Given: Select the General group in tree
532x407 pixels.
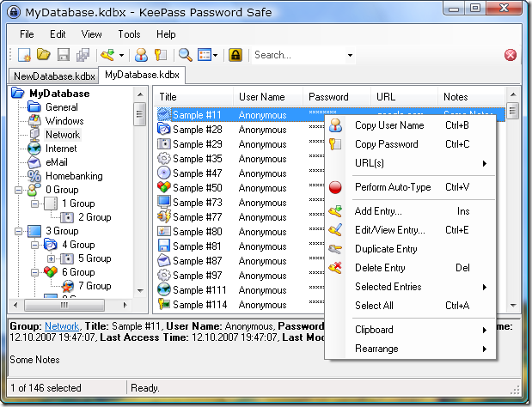Looking at the screenshot, I should [x=61, y=107].
